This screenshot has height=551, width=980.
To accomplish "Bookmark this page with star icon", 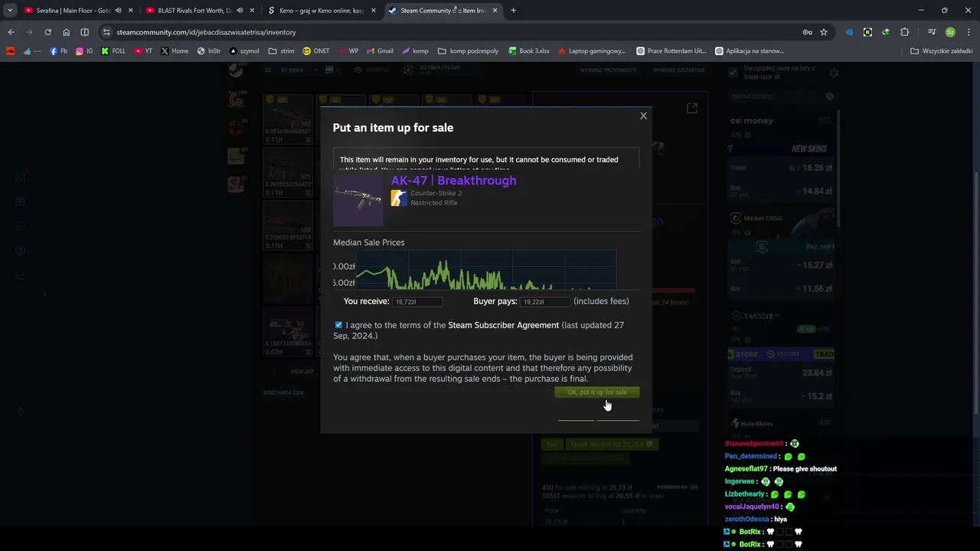I will tap(824, 32).
